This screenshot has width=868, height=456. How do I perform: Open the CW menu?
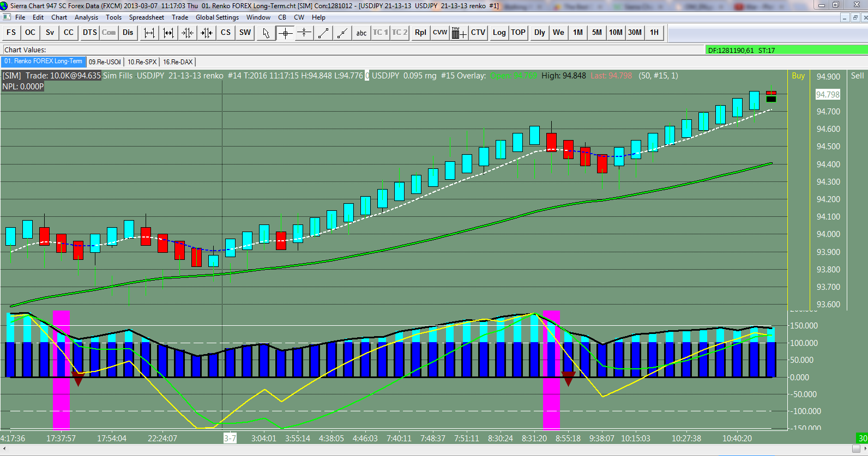click(x=299, y=17)
